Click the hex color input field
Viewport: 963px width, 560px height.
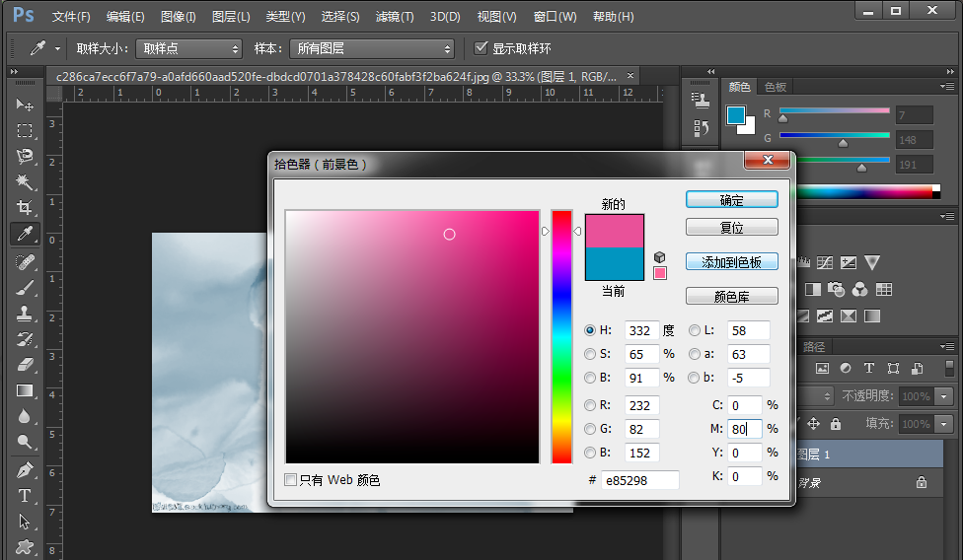(x=638, y=480)
